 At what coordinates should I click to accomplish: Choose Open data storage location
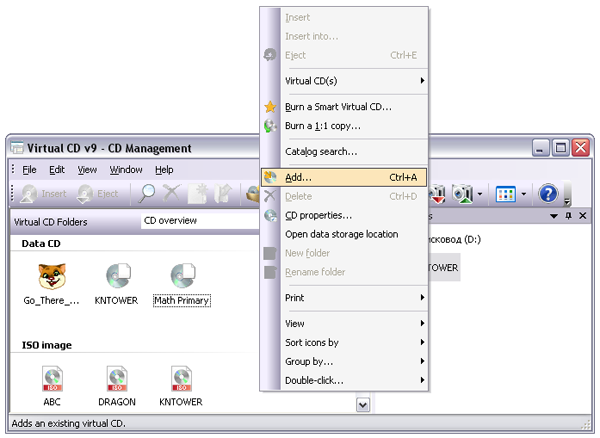point(342,234)
